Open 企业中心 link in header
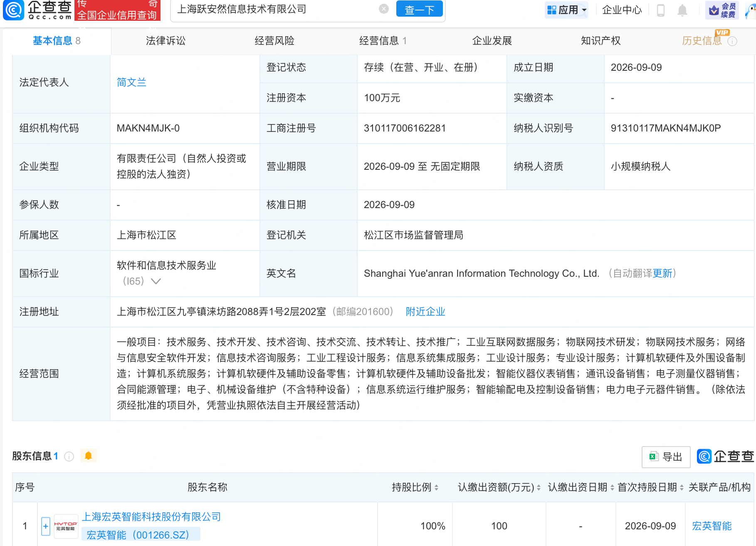The height and width of the screenshot is (546, 756). pos(622,10)
